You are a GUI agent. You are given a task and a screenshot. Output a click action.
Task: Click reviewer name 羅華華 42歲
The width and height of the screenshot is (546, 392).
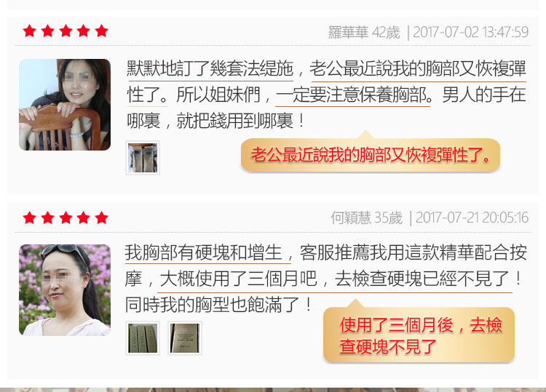coord(364,32)
